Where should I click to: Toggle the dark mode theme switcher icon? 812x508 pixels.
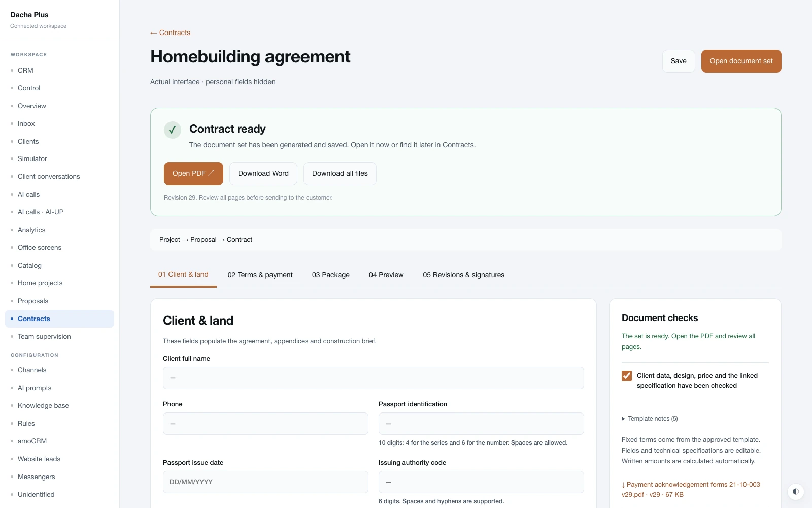coord(795,491)
